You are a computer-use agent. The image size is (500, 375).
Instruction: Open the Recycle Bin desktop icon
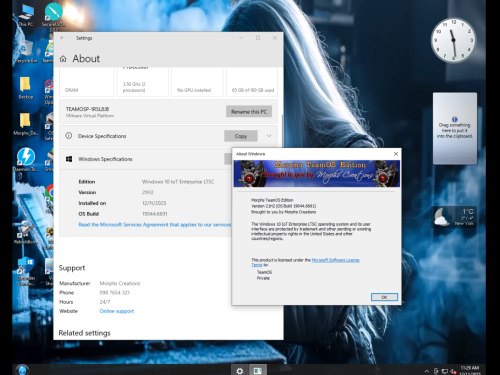[x=26, y=52]
